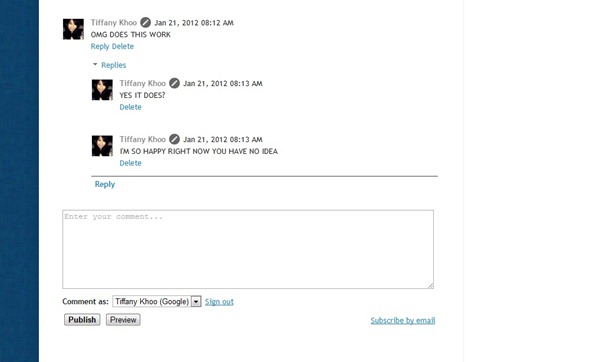The image size is (600, 362).
Task: Delete the OMG DOES THIS WORK comment
Action: [123, 46]
